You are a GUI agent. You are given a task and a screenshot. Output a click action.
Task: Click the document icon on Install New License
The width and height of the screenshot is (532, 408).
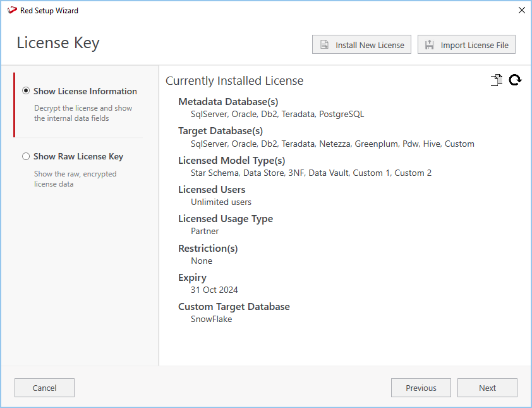tap(324, 45)
